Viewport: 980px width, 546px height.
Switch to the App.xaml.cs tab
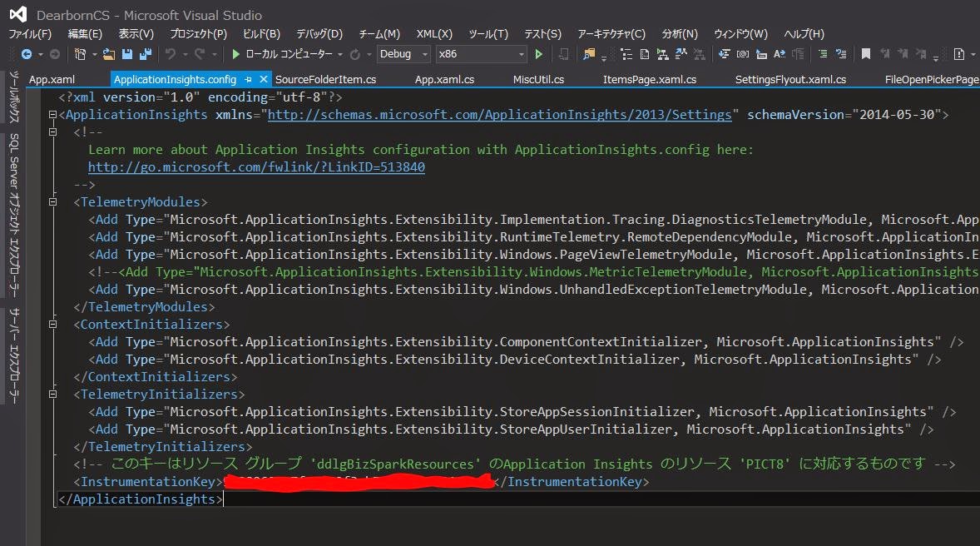point(444,79)
